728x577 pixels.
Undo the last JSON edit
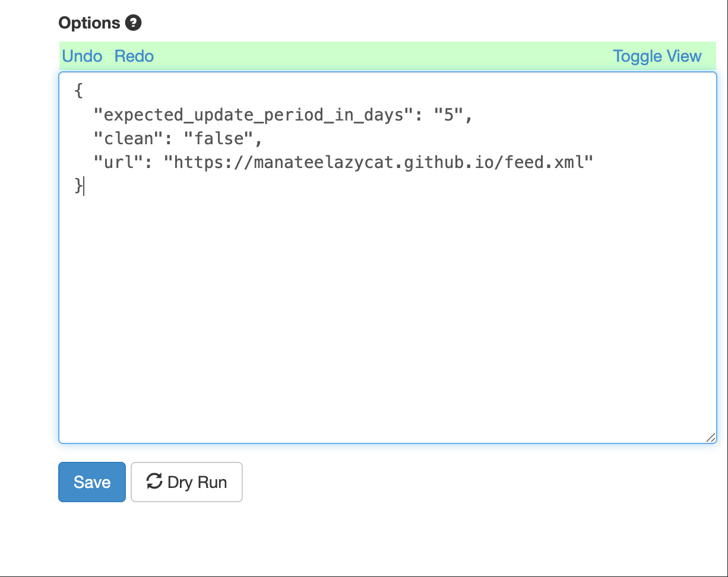tap(82, 56)
